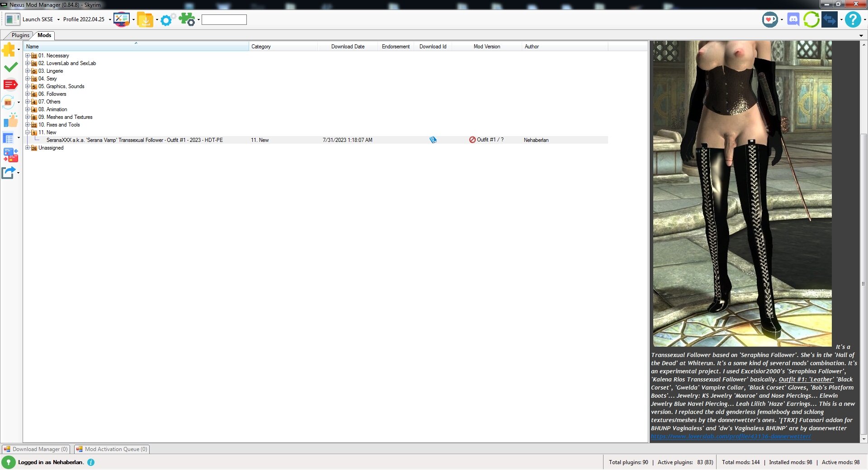Open dropdown arrow beside add mod icon
868x470 pixels.
(19, 49)
